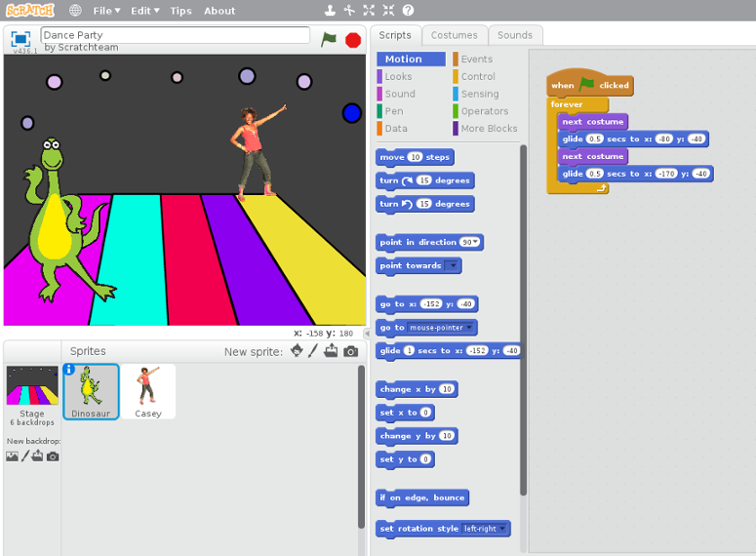Screen dimensions: 756x556
Task: Click the project title text field
Action: coord(175,35)
